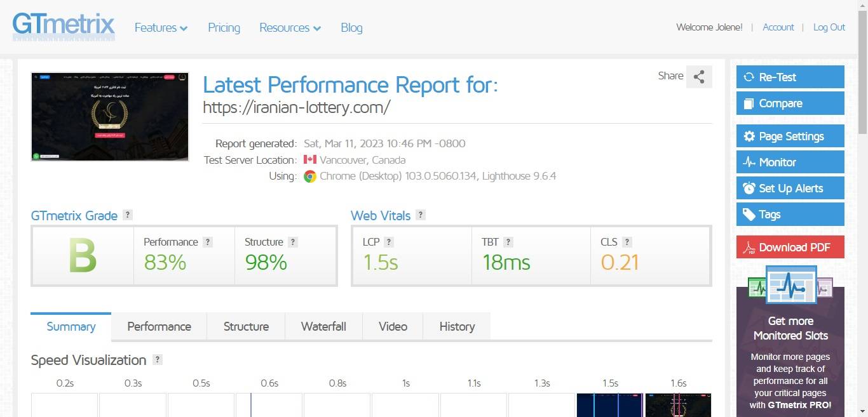Select the Summary tab
This screenshot has height=417, width=868.
coord(71,326)
